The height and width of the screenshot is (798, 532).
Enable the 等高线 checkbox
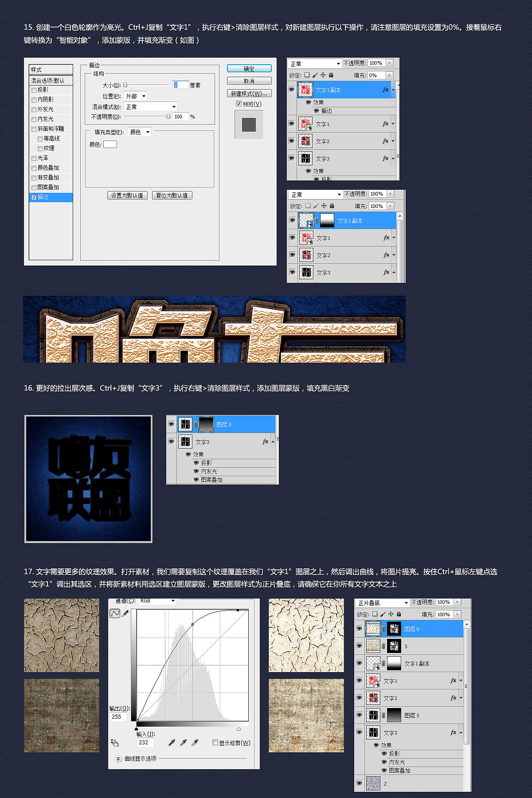pos(40,139)
